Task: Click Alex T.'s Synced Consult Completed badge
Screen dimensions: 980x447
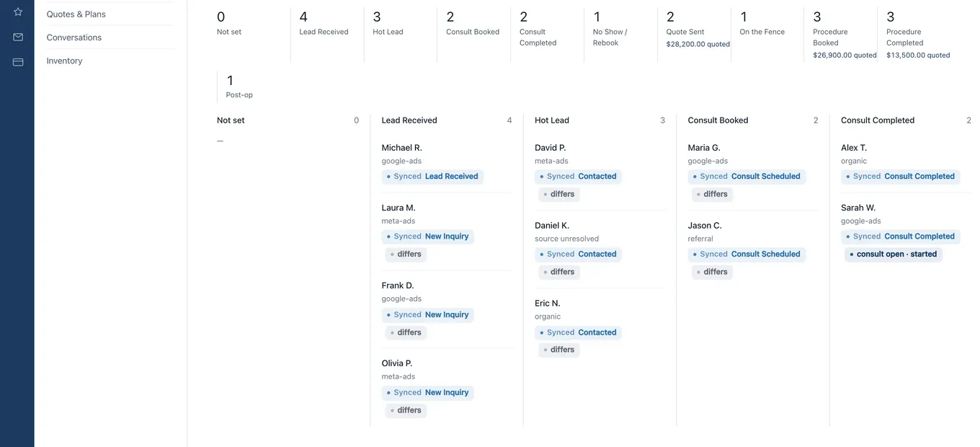Action: point(901,176)
